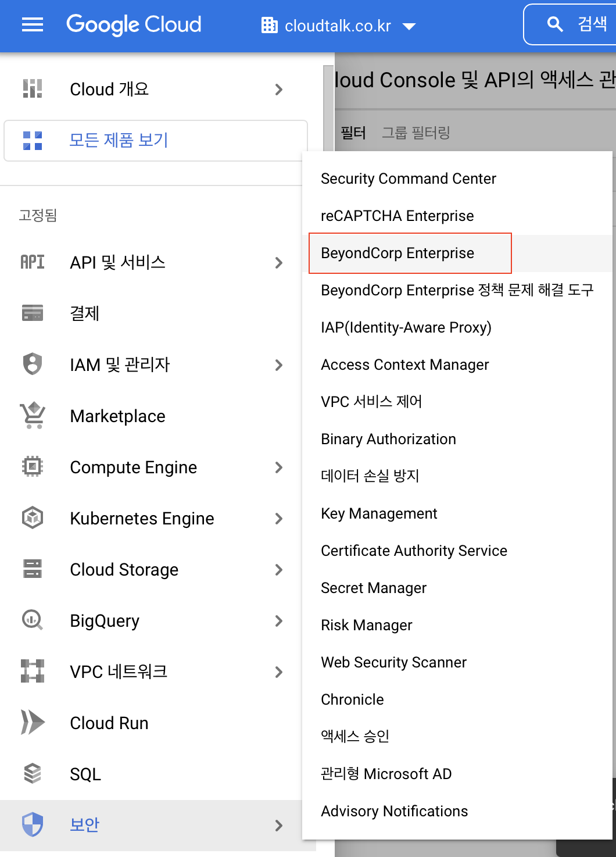Open BeyondCorp Enterprise 정책 문제 해결 도구
This screenshot has width=616, height=857.
coord(457,290)
